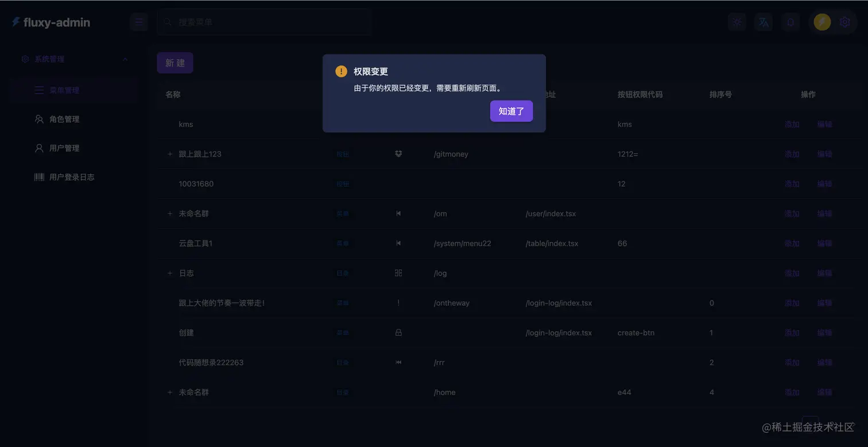Click the menu icon beside 菜单管理
The width and height of the screenshot is (868, 447).
(x=39, y=90)
